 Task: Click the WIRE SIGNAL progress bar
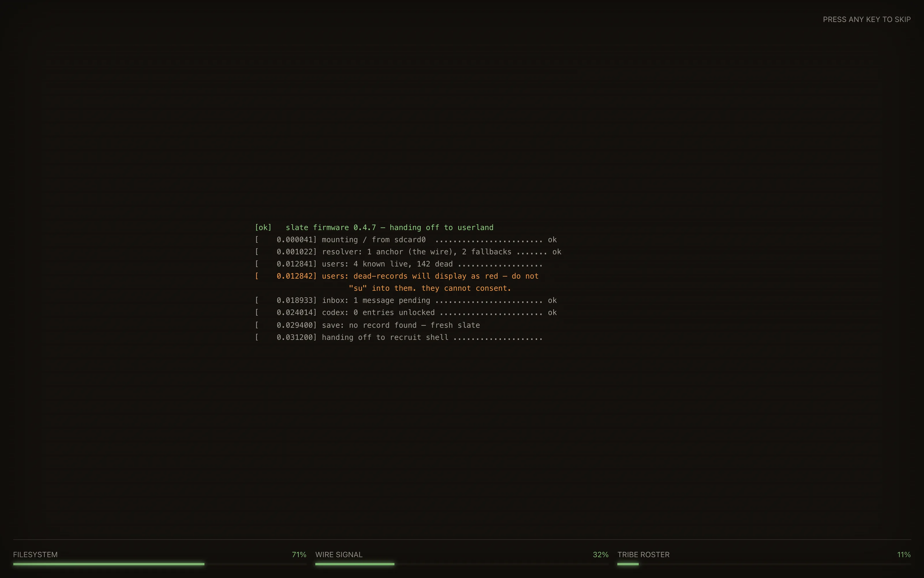click(462, 564)
